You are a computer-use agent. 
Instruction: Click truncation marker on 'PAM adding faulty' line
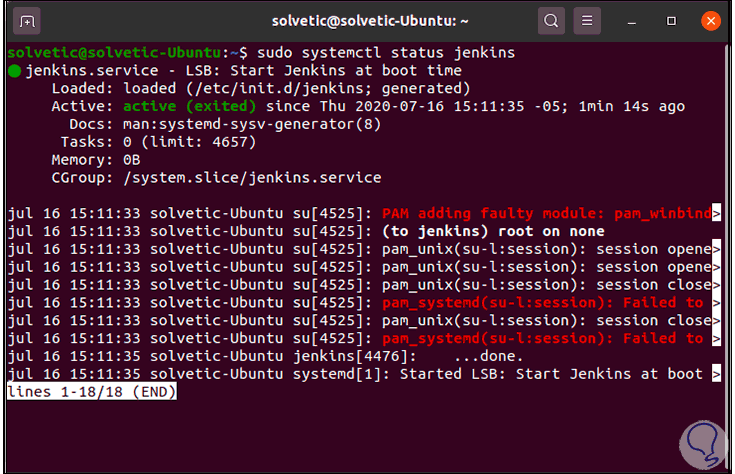716,213
